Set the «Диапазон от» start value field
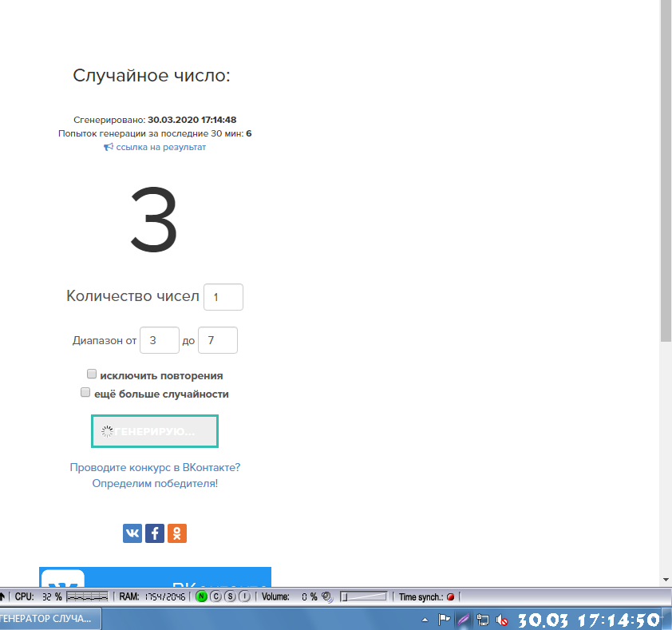The image size is (672, 630). (160, 340)
